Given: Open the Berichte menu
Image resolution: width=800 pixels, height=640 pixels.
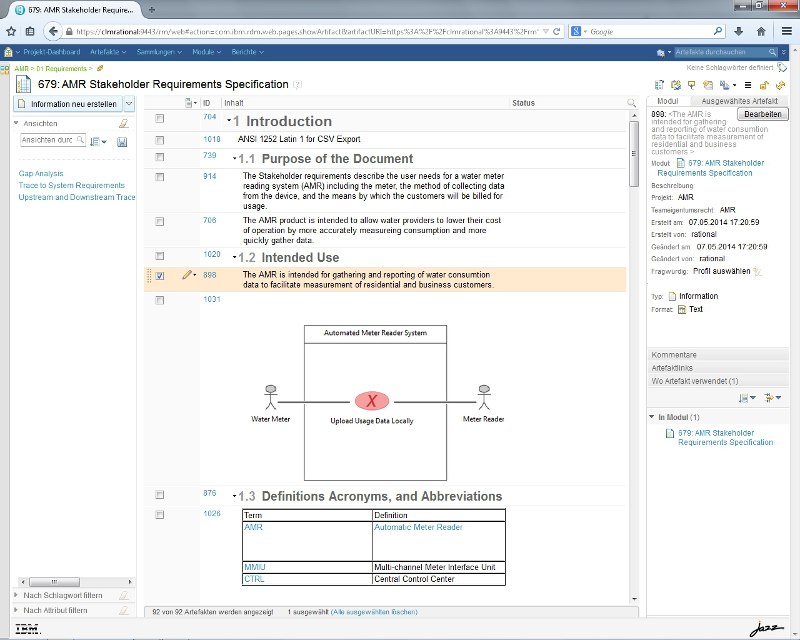Looking at the screenshot, I should click(x=247, y=52).
